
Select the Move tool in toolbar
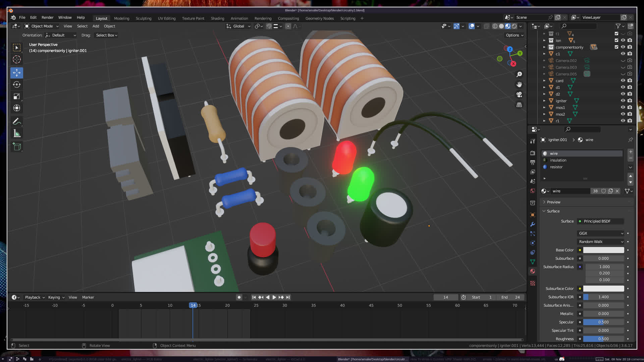pos(17,73)
